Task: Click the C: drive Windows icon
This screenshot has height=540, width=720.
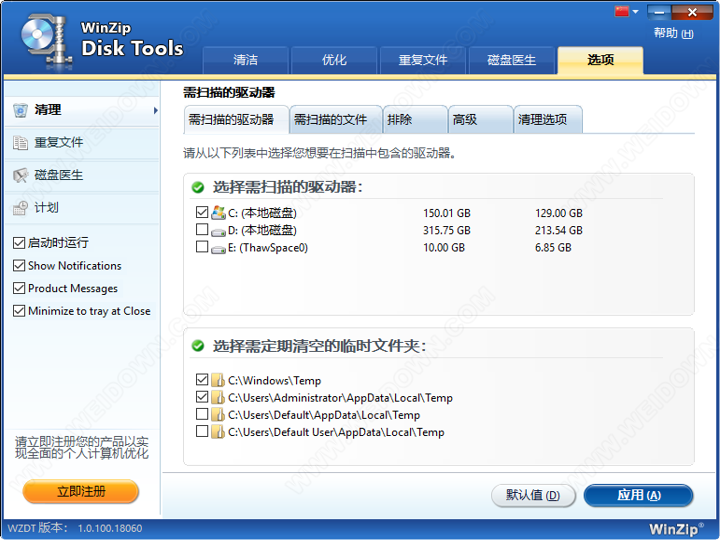Action: click(218, 213)
